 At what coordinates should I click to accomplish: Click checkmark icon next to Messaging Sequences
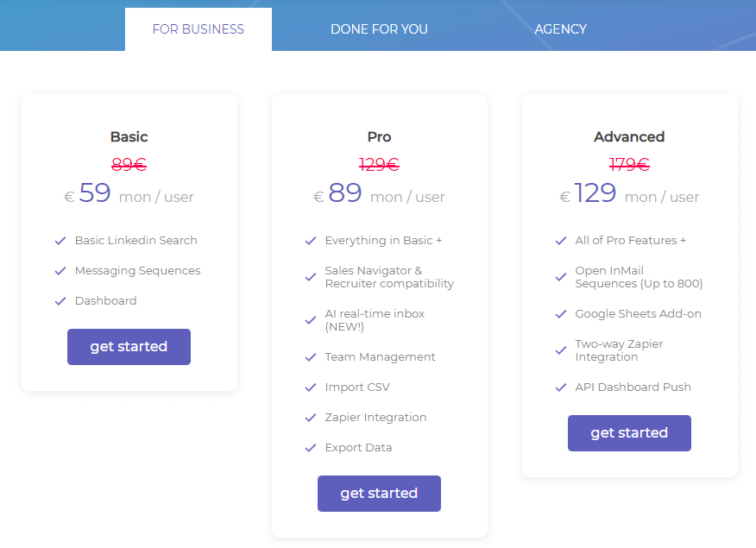pos(60,271)
